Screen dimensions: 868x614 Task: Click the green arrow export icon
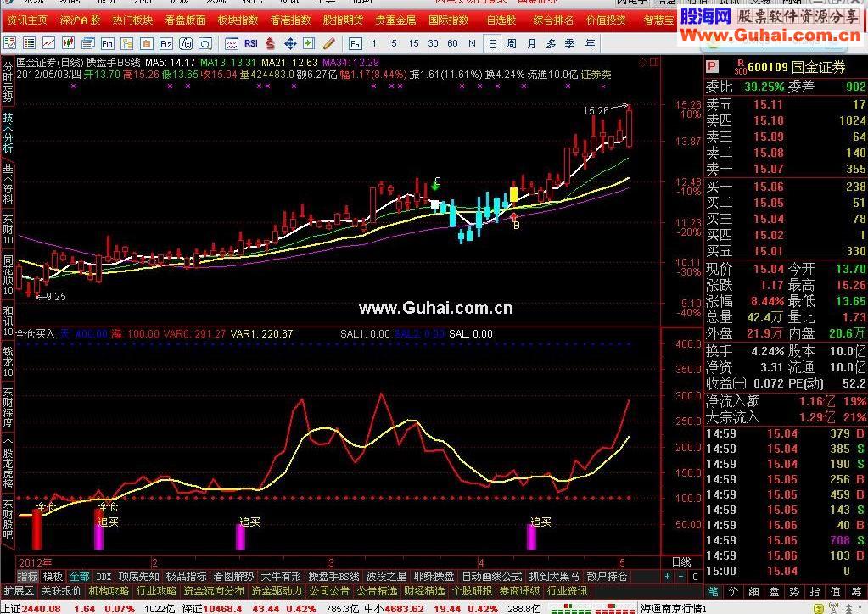click(309, 43)
